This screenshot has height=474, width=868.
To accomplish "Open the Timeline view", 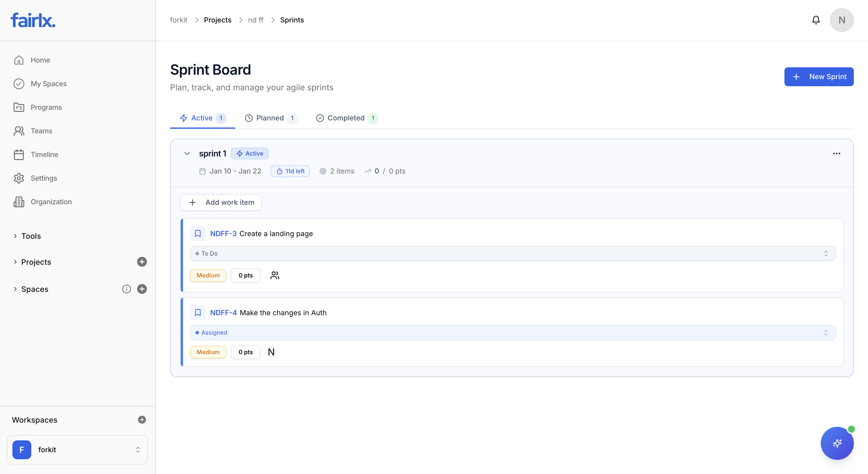I will 44,154.
